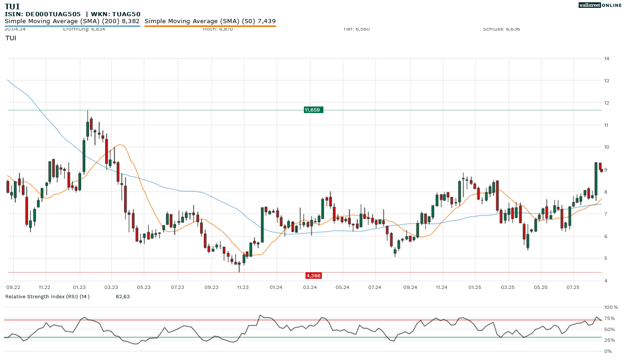
Task: Click the green 11,659 high marker
Action: coord(313,110)
